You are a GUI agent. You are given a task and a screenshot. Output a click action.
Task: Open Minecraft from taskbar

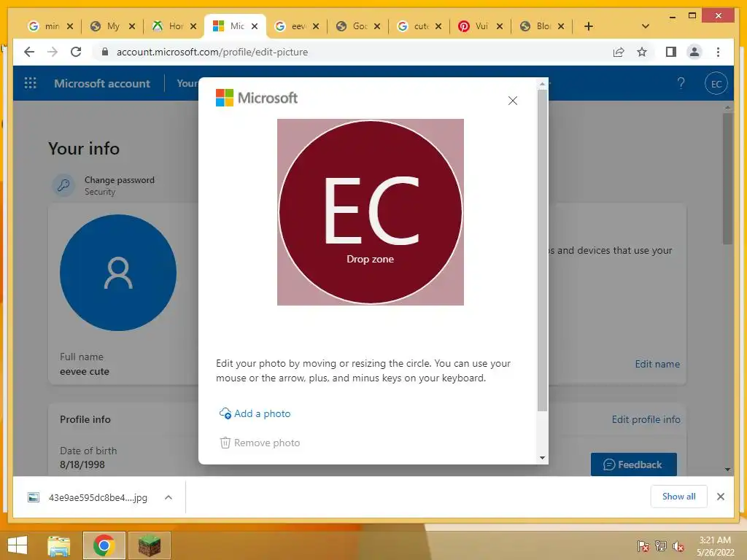coord(149,545)
